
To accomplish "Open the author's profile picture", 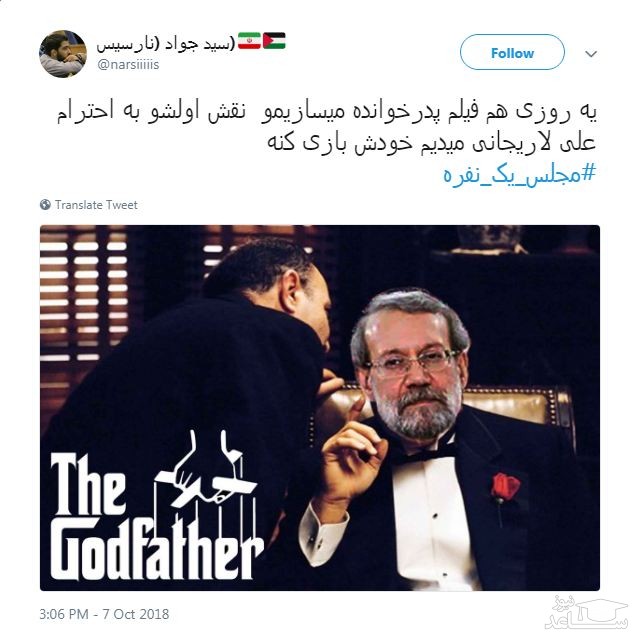I will point(63,53).
